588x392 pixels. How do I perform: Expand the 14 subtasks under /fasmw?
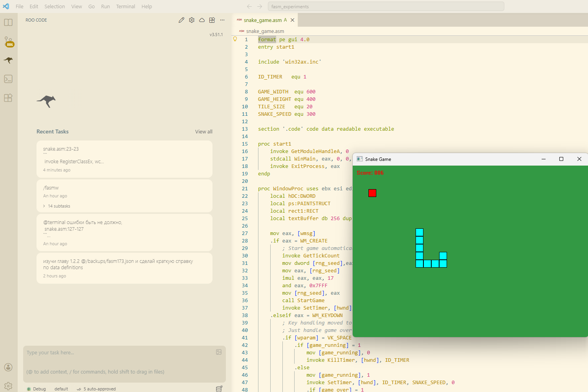tap(57, 206)
